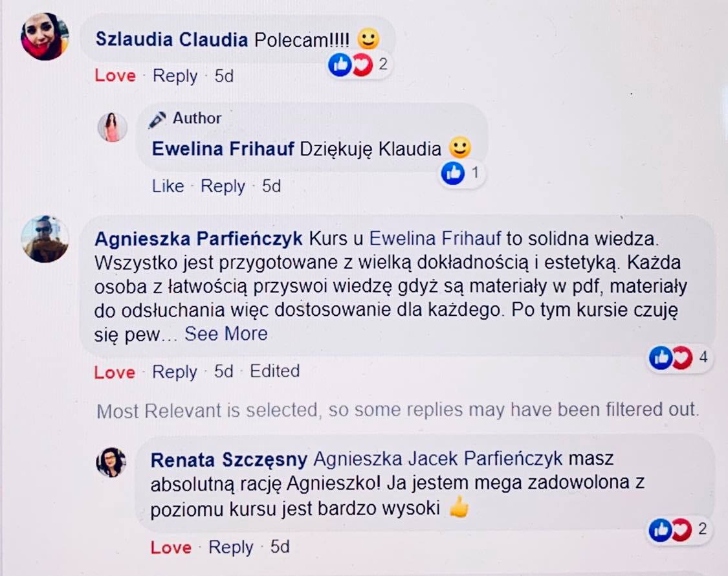The height and width of the screenshot is (576, 728).
Task: Reply to Szlaudia Claudia's comment
Action: [175, 76]
